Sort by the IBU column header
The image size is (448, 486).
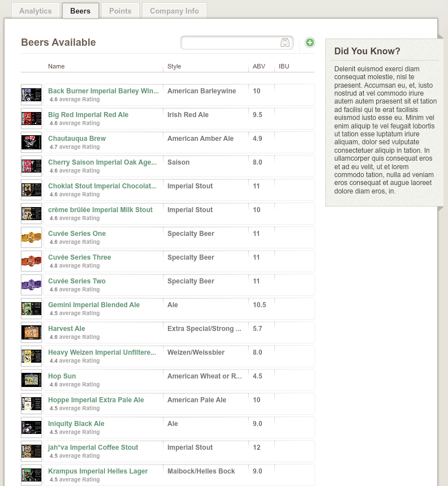[284, 66]
